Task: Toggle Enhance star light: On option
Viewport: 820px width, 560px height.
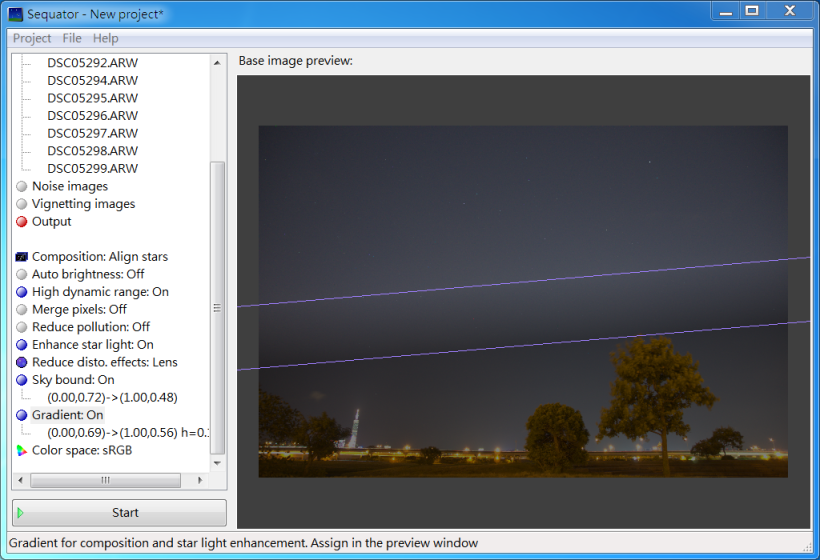Action: [x=93, y=345]
